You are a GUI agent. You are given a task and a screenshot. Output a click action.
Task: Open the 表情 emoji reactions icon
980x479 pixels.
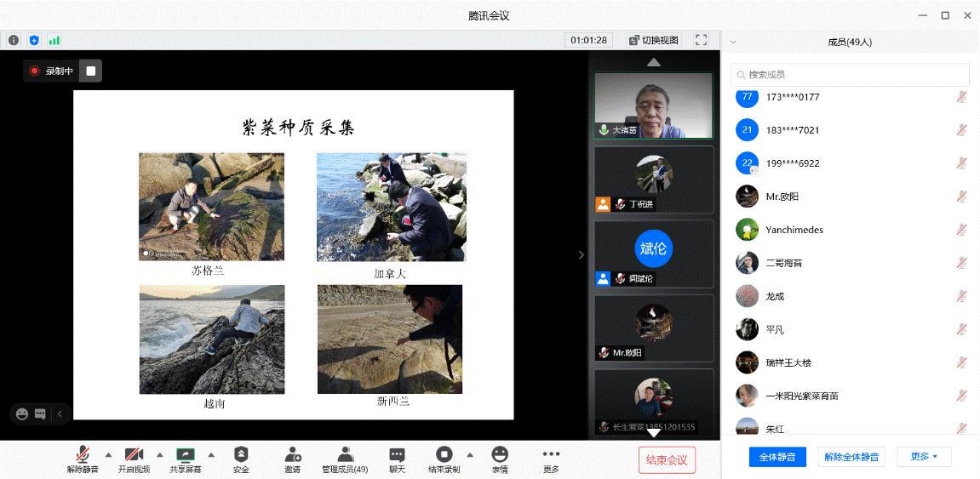500,459
